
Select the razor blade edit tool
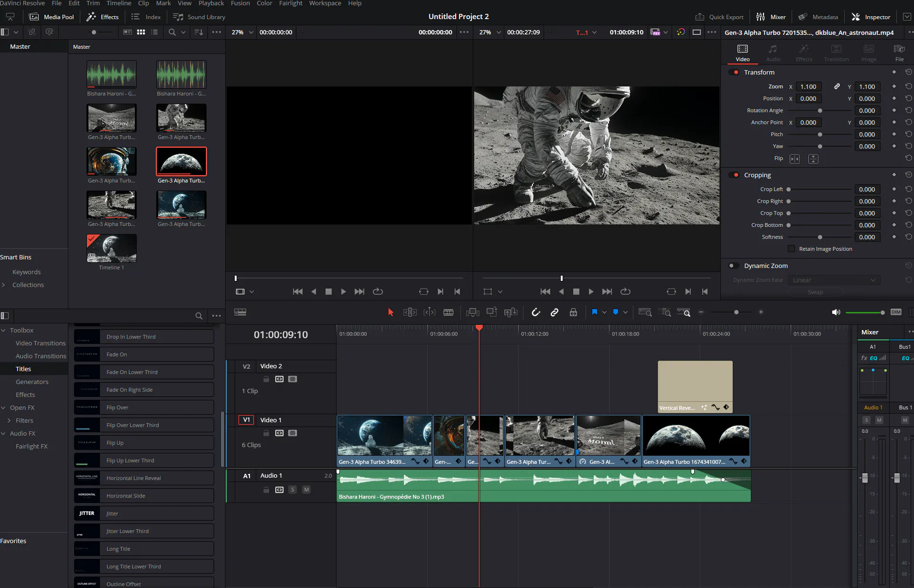click(448, 312)
